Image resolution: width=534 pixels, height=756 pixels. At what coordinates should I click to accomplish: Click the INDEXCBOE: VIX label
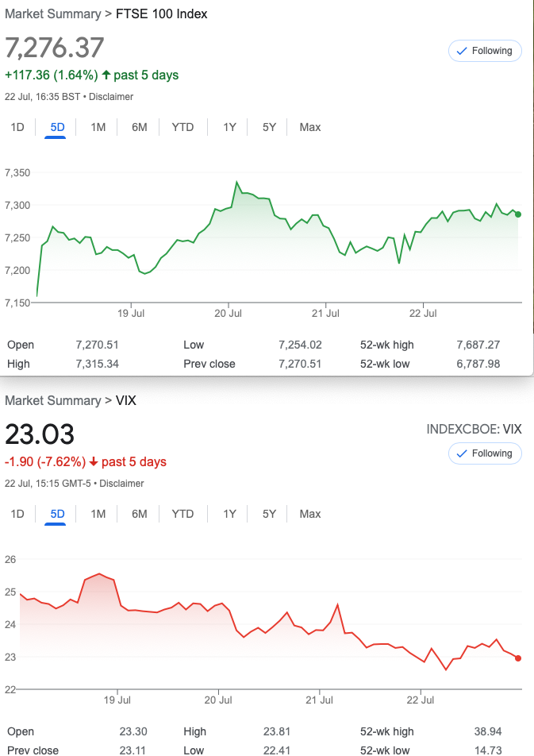[474, 429]
